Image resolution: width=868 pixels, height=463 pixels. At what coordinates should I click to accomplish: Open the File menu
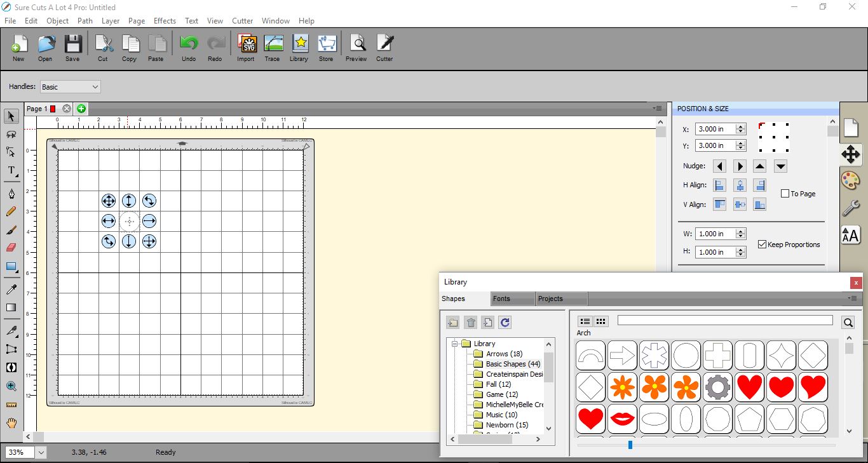[x=10, y=21]
